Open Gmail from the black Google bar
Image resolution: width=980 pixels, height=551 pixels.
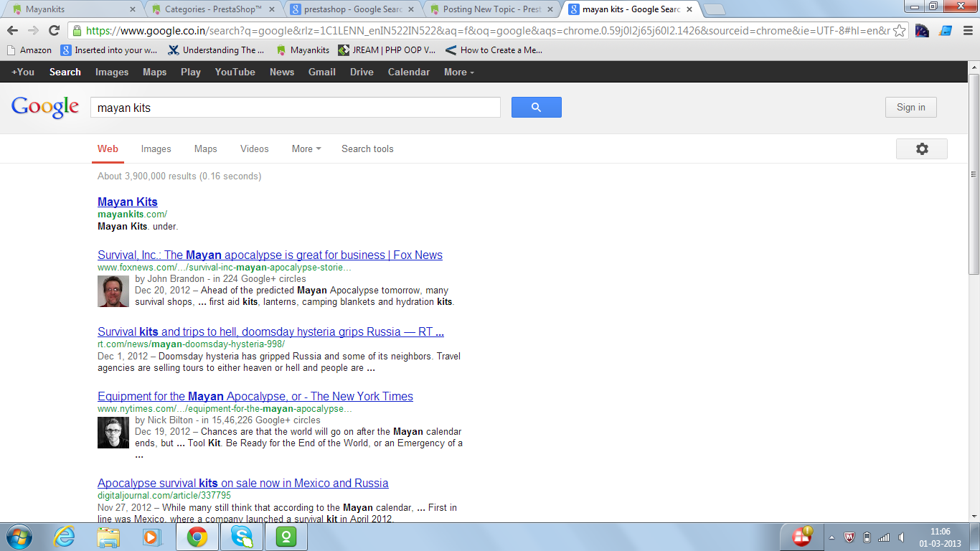coord(322,72)
